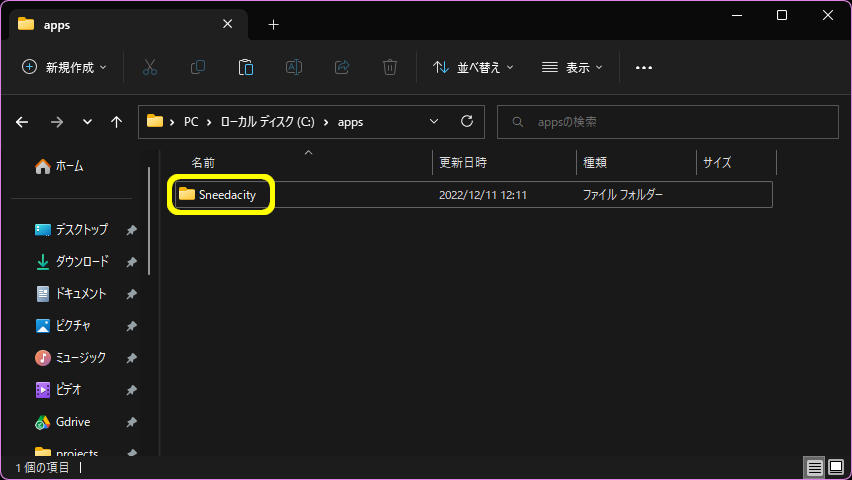Click the 2022/12/11 12:11 date cell
The width and height of the screenshot is (852, 480).
[x=483, y=195]
